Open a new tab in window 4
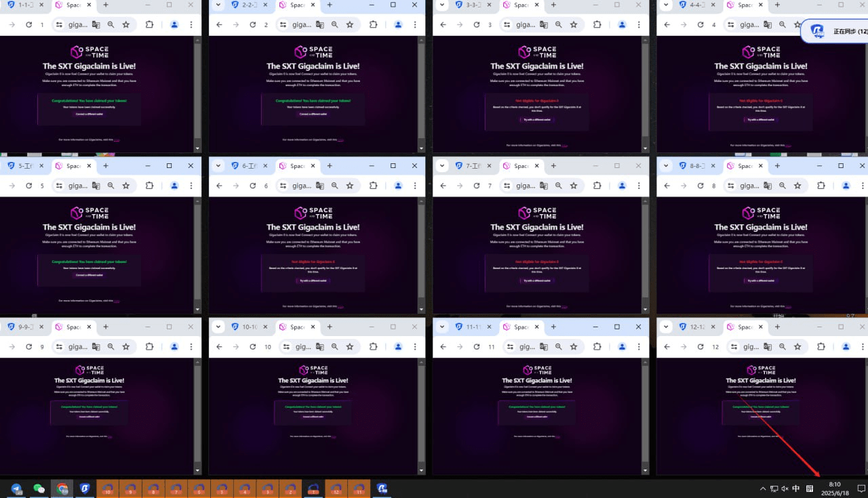This screenshot has height=498, width=868. click(x=777, y=5)
